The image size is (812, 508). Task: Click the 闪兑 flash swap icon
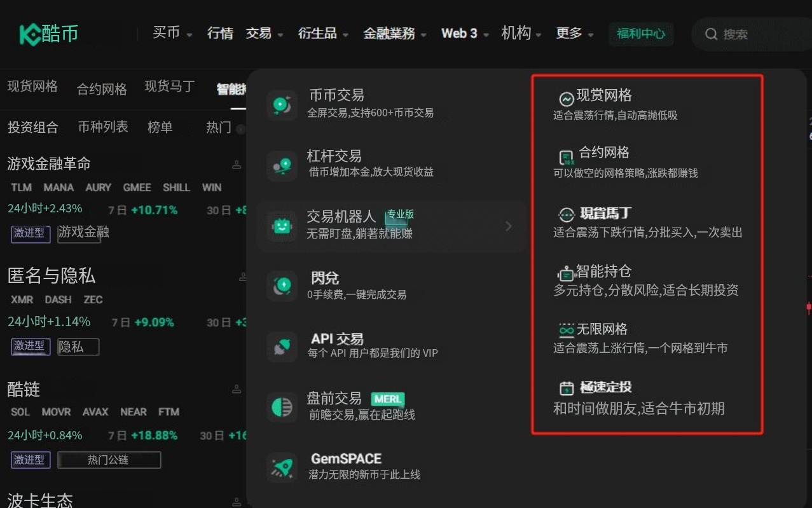282,284
